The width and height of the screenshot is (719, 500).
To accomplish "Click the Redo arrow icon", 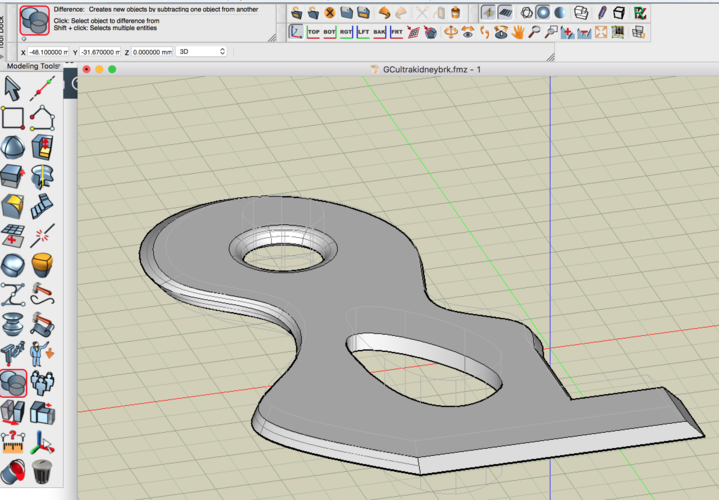I will 401,13.
